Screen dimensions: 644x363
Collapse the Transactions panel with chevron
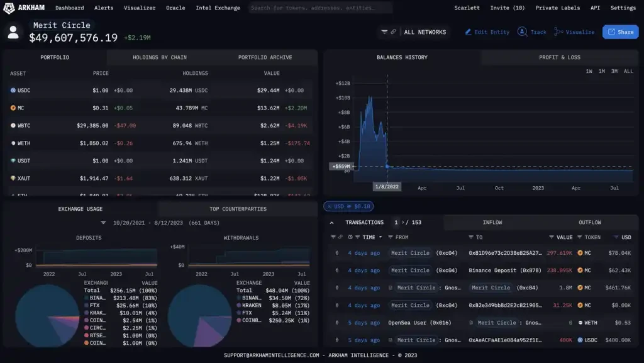point(331,222)
